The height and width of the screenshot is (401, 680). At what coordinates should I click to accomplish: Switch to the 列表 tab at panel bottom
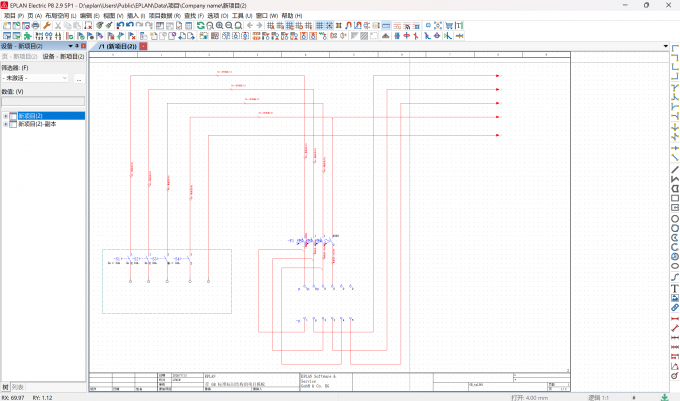[x=17, y=387]
